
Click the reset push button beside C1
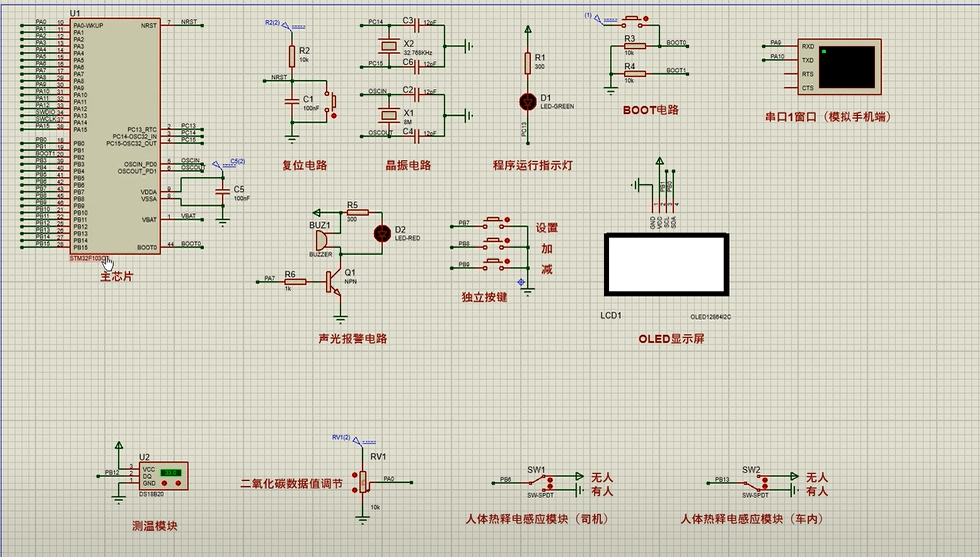click(332, 103)
